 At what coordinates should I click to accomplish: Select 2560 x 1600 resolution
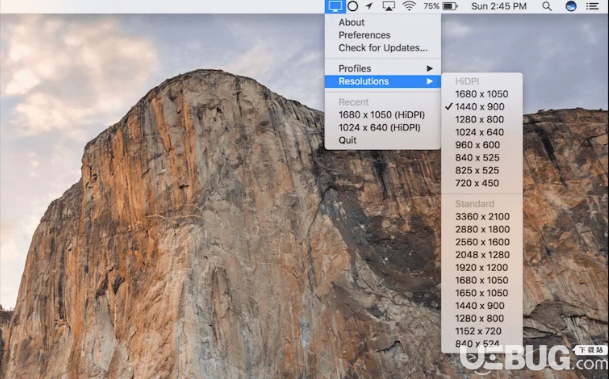[x=482, y=242]
